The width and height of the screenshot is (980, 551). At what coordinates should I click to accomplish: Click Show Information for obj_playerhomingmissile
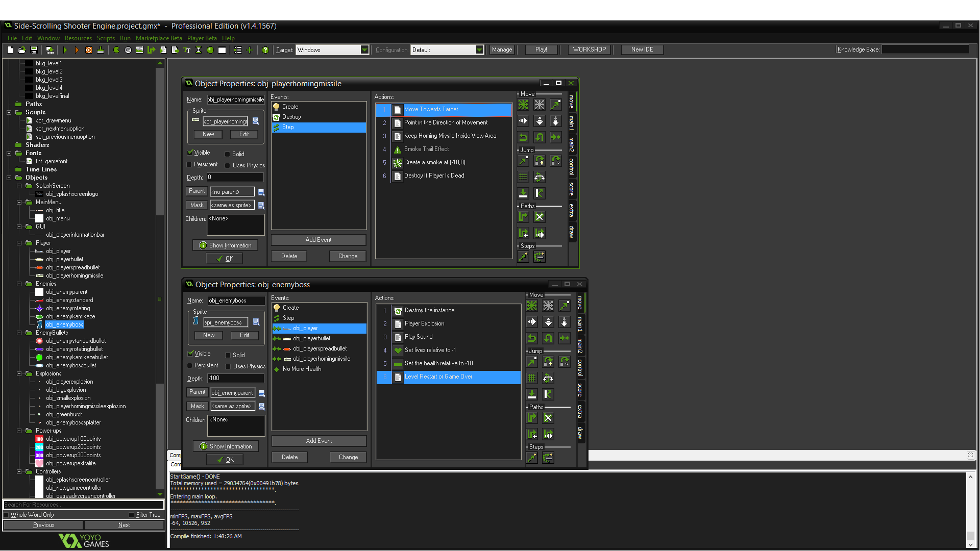tap(225, 245)
